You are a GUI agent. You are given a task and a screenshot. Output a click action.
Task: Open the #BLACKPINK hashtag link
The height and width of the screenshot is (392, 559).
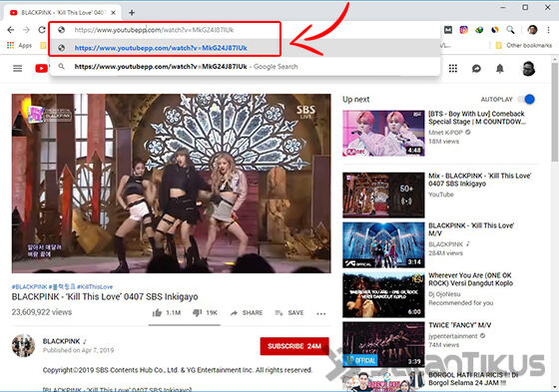tap(29, 287)
